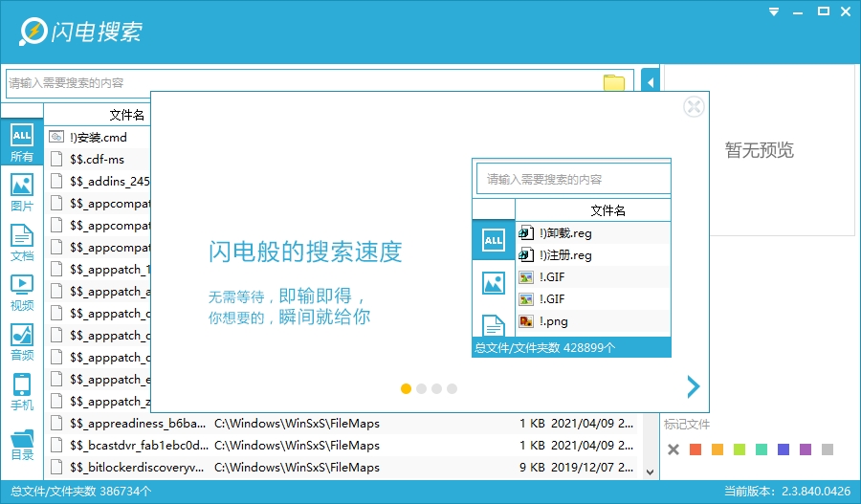Image resolution: width=861 pixels, height=504 pixels.
Task: Pick the blue mark color
Action: coord(784,449)
